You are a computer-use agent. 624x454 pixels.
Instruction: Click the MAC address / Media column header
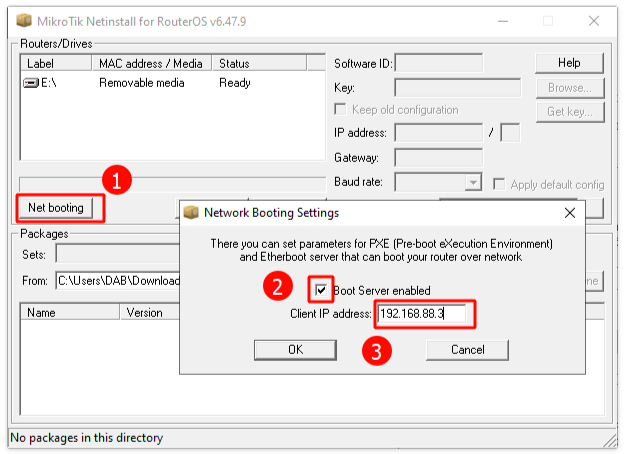(x=152, y=64)
